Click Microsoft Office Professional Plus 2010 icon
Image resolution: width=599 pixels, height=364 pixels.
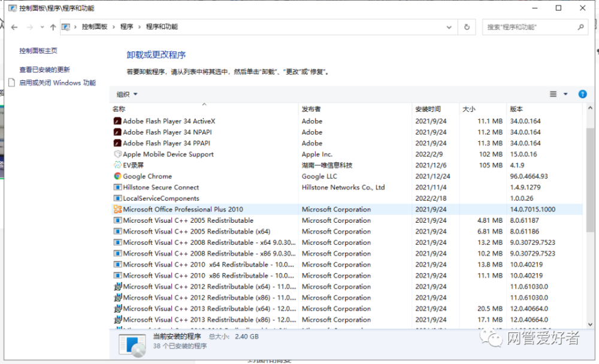[117, 210]
